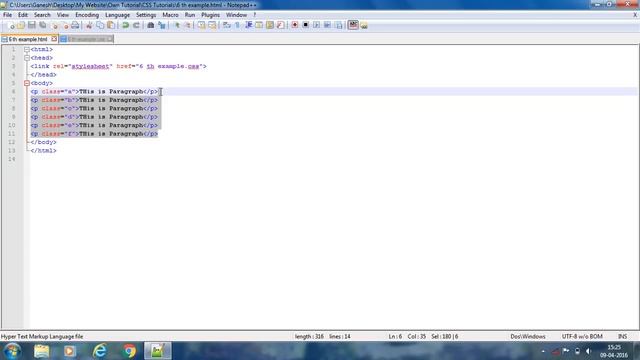Click the 'length : 316' status entry
Image resolution: width=640 pixels, height=360 pixels.
[309, 337]
